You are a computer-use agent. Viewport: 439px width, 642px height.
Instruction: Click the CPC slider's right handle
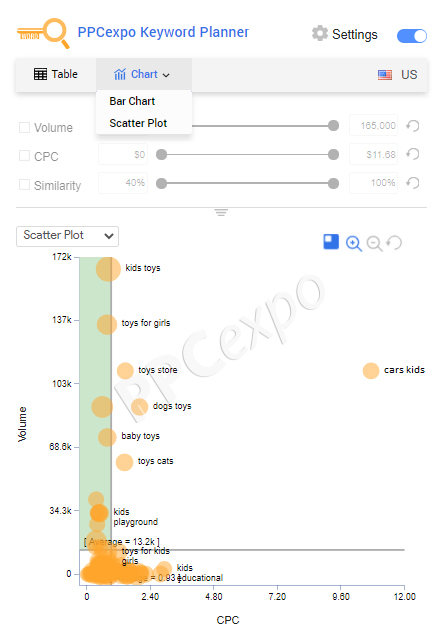point(333,154)
